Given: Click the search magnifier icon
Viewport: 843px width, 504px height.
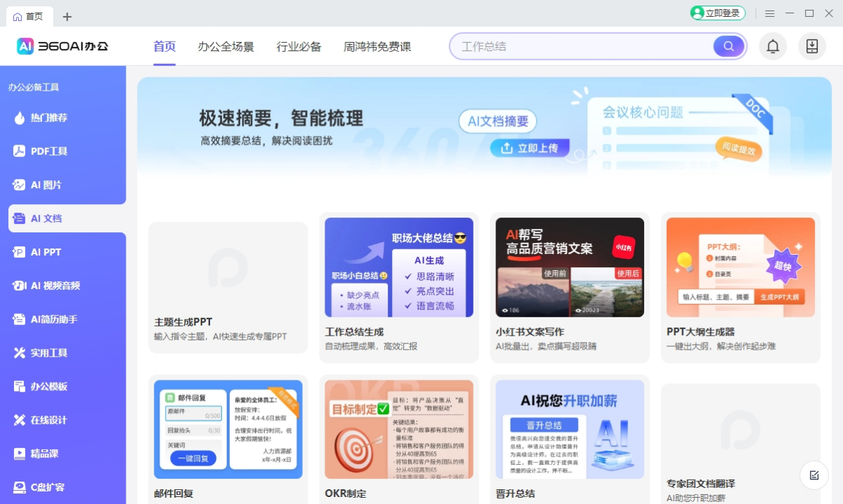Looking at the screenshot, I should tap(728, 46).
